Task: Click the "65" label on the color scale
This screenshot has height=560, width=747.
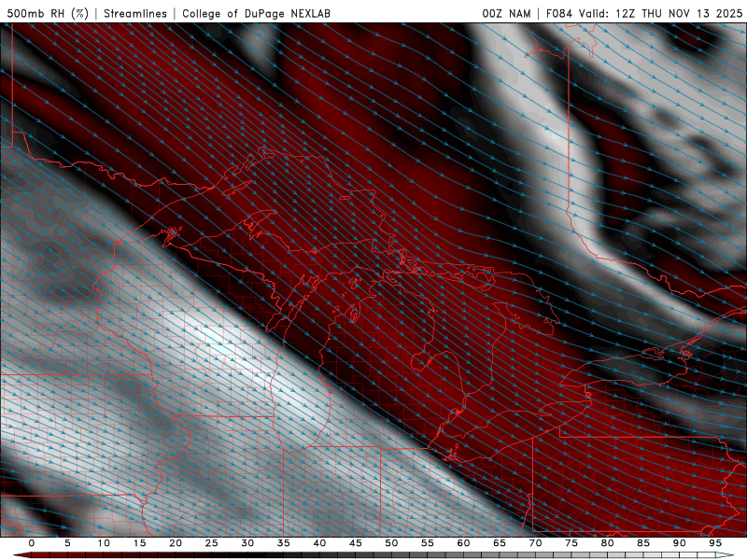Action: 500,543
